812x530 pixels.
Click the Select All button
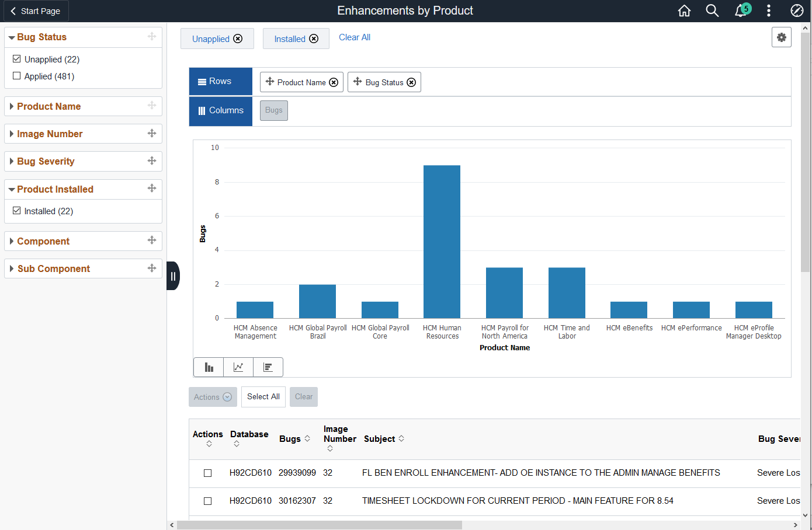263,397
